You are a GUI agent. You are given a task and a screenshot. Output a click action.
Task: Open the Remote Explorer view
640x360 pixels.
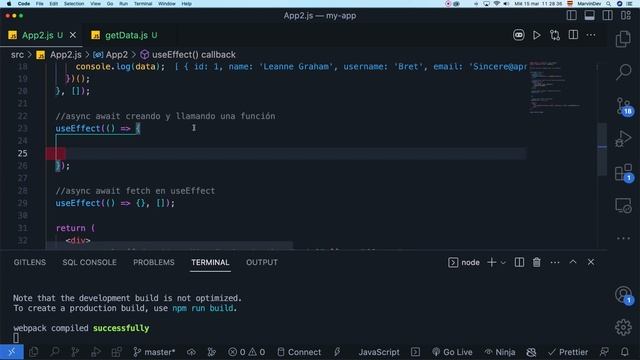(623, 205)
